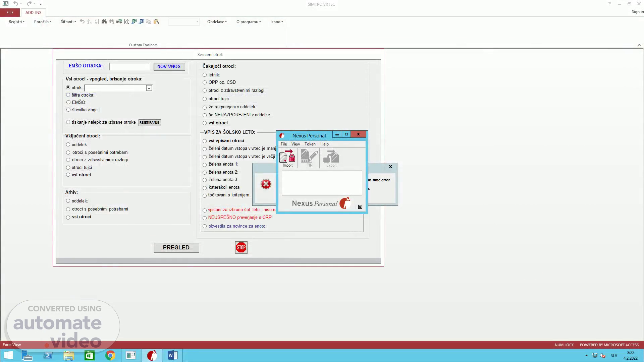Open Google Chrome from the taskbar
The height and width of the screenshot is (362, 644).
110,355
